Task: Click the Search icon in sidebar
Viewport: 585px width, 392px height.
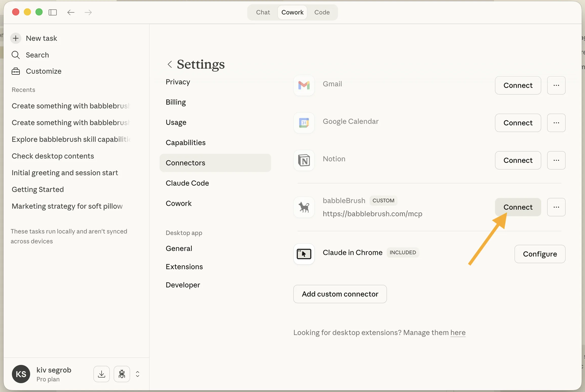Action: tap(15, 55)
